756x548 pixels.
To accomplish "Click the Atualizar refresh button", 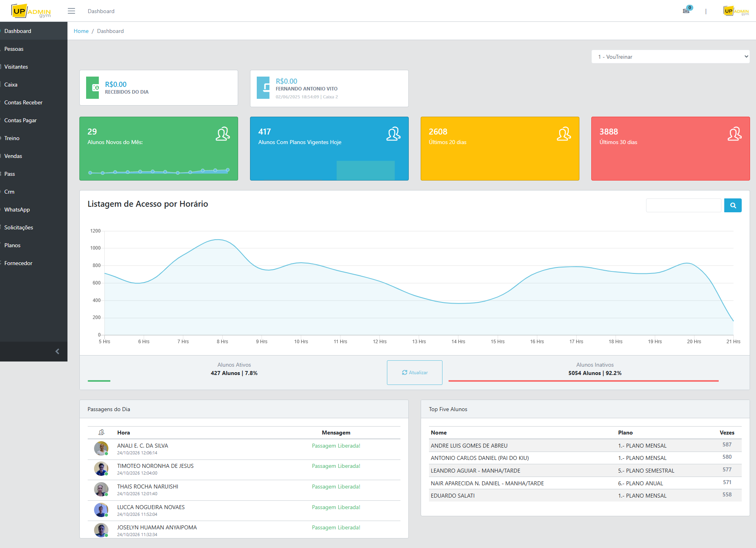I will click(x=414, y=372).
